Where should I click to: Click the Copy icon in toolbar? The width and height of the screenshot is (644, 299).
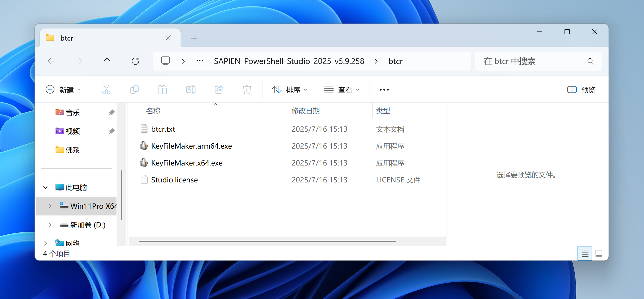[134, 90]
